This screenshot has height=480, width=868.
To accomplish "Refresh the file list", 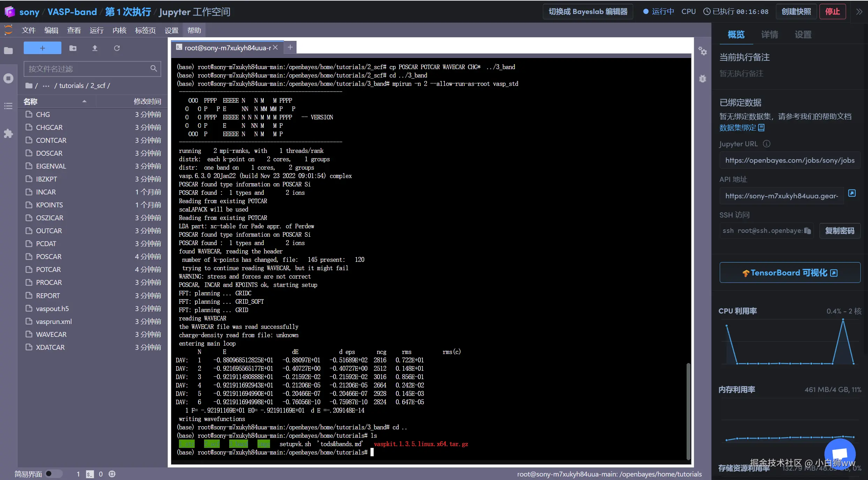I will coord(117,48).
